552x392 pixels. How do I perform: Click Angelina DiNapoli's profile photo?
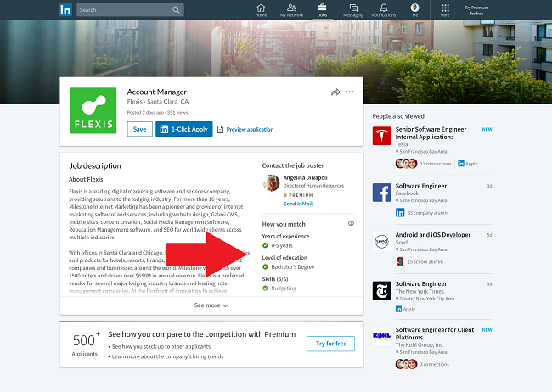tap(272, 183)
